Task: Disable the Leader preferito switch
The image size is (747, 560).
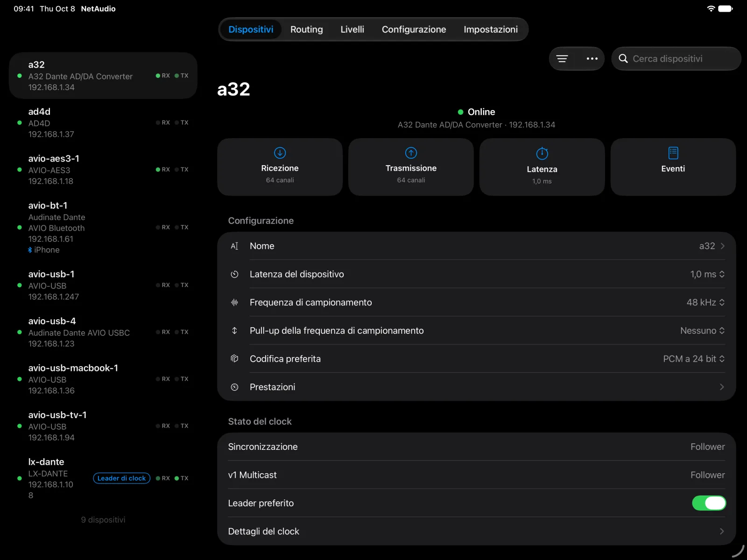Action: (x=709, y=503)
